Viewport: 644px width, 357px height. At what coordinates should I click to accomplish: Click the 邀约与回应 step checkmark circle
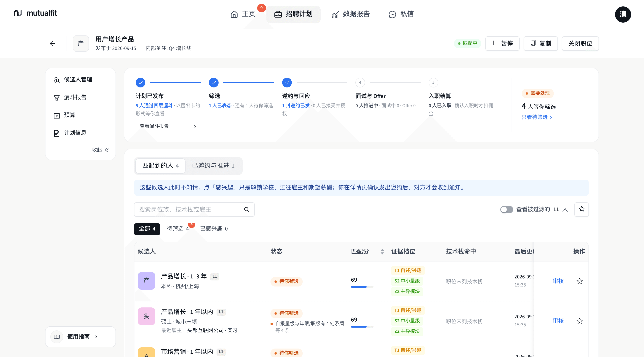(x=287, y=83)
